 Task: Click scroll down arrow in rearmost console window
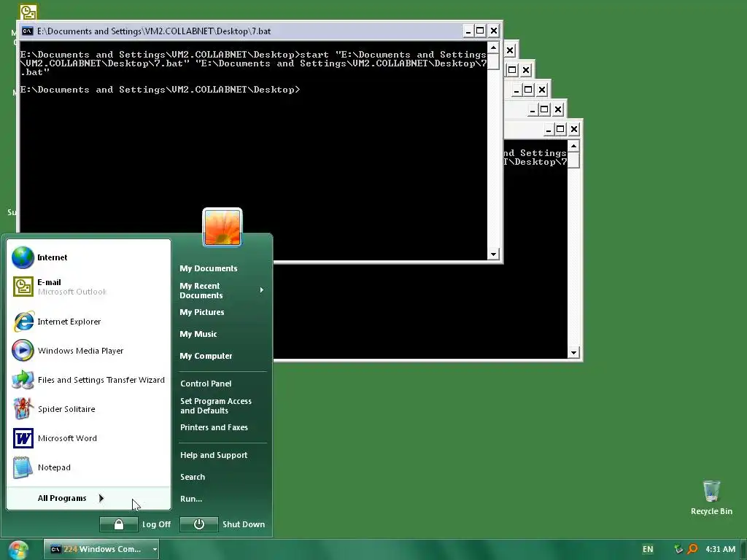(573, 353)
